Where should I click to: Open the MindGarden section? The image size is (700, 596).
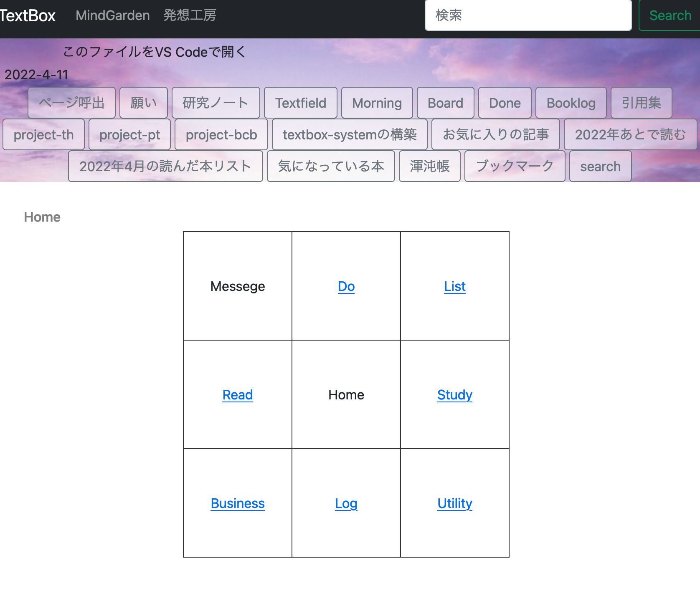112,15
